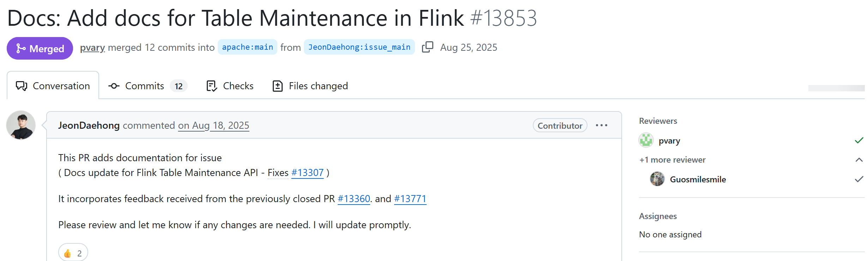The image size is (868, 261).
Task: Open the Checks tab
Action: coord(230,86)
